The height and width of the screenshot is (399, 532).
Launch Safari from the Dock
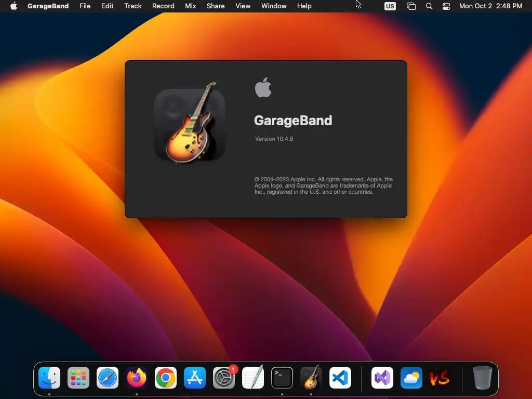coord(108,377)
